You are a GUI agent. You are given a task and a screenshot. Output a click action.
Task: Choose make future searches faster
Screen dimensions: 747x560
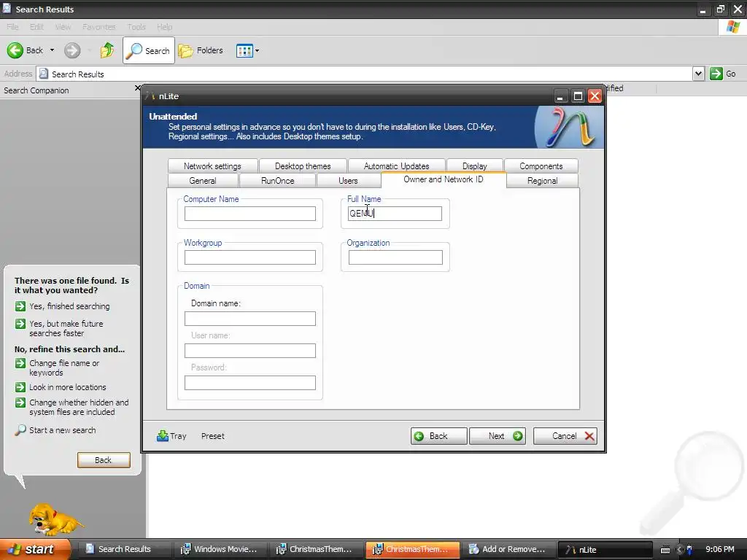click(60, 328)
